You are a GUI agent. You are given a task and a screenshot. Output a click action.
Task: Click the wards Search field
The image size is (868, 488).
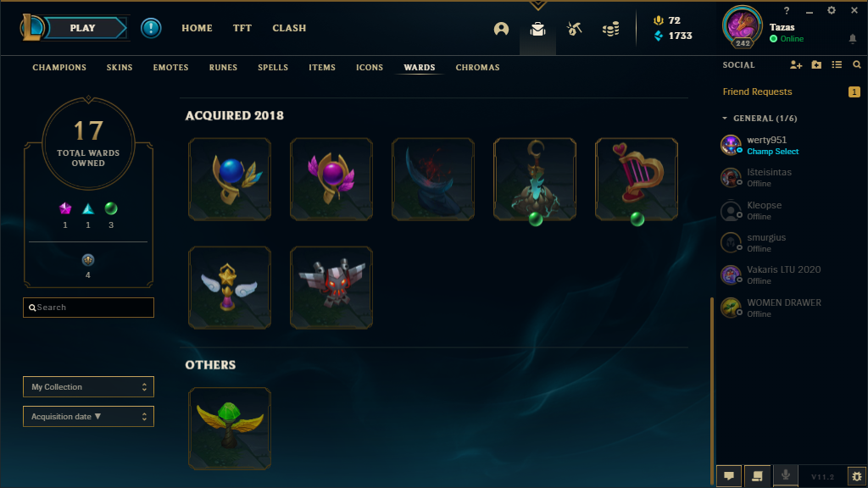[x=88, y=308]
